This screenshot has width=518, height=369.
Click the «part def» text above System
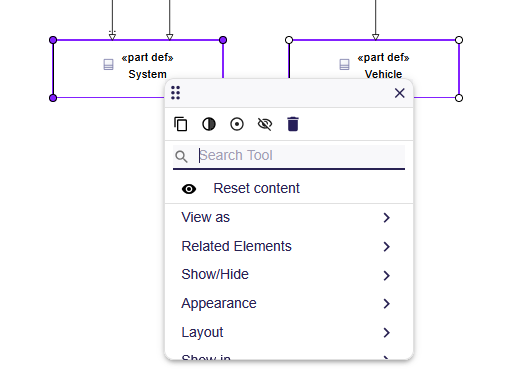click(x=147, y=57)
